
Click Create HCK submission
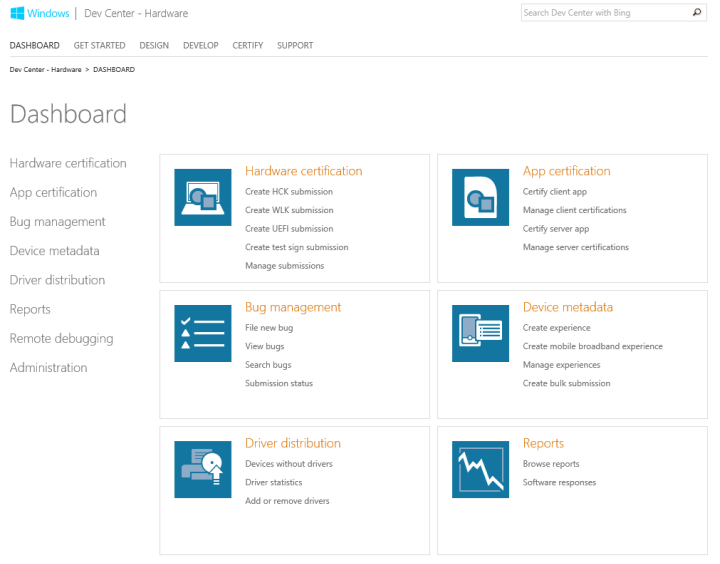pyautogui.click(x=289, y=192)
